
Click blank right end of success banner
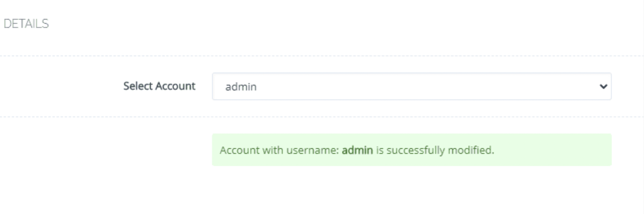coord(552,150)
